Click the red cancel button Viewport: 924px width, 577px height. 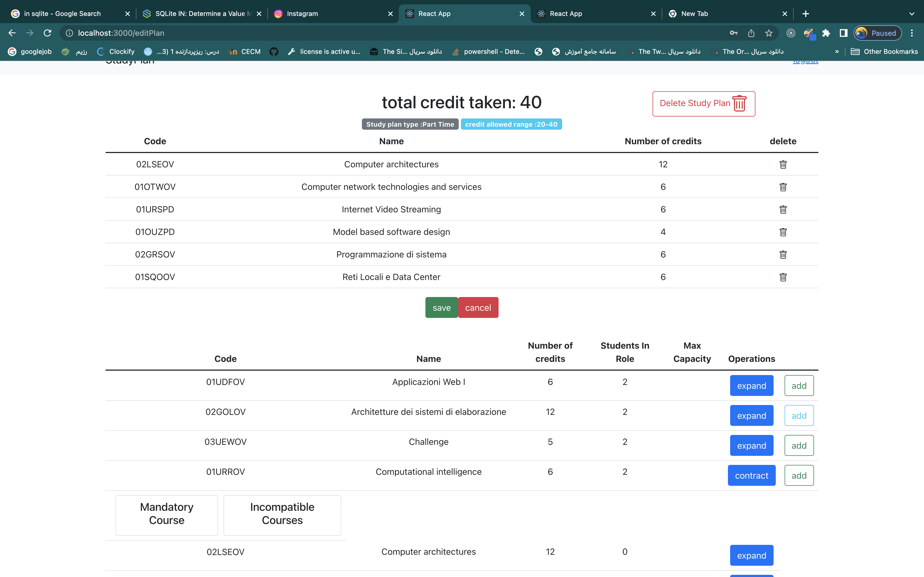point(478,307)
